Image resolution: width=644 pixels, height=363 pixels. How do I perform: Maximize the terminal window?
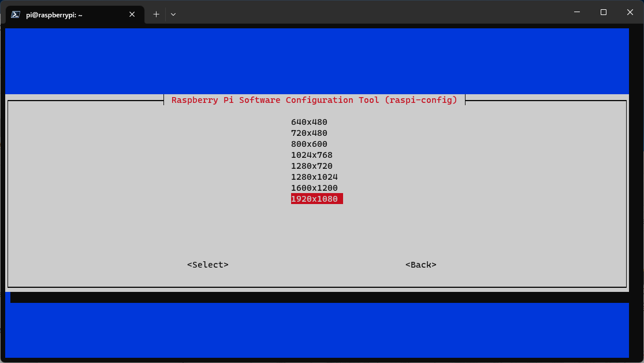point(604,12)
